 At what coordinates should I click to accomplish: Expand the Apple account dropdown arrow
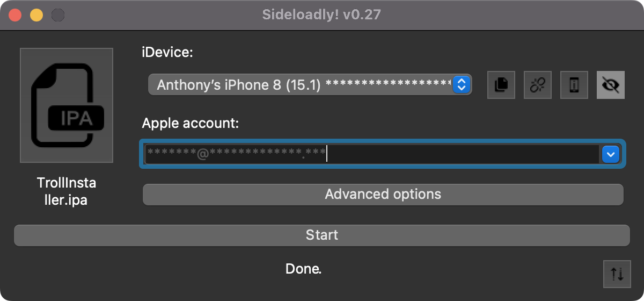[x=611, y=155]
